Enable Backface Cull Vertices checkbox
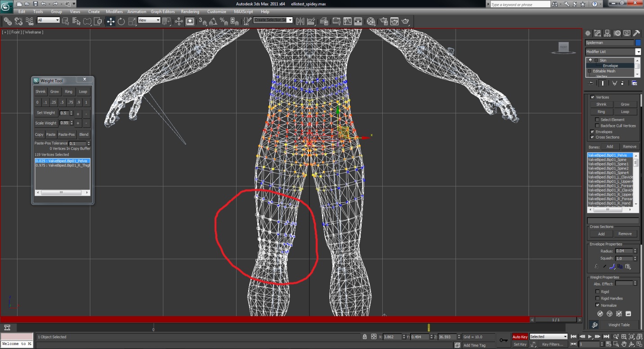The width and height of the screenshot is (644, 349). pyautogui.click(x=597, y=125)
